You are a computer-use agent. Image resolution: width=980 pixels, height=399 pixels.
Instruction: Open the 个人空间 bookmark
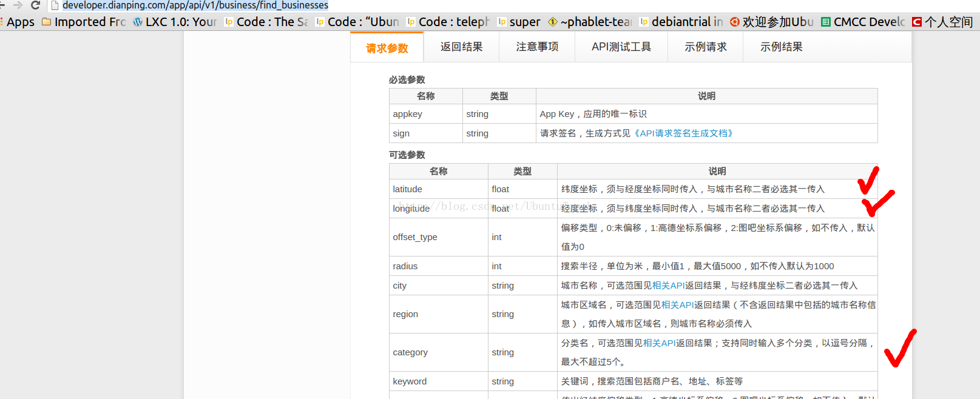click(942, 22)
